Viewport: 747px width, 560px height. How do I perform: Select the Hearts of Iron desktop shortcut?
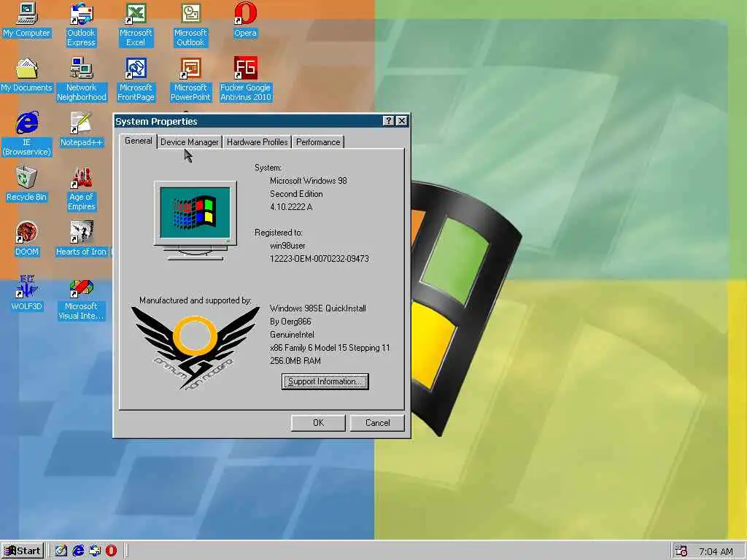(x=82, y=239)
